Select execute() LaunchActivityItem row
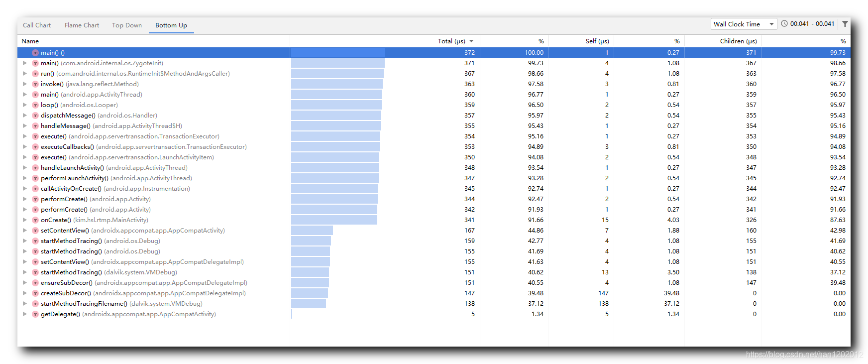The height and width of the screenshot is (364, 868). (434, 157)
